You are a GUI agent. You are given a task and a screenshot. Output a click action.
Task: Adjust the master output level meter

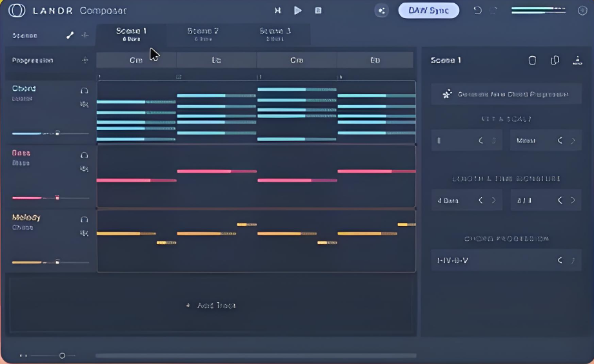(539, 10)
